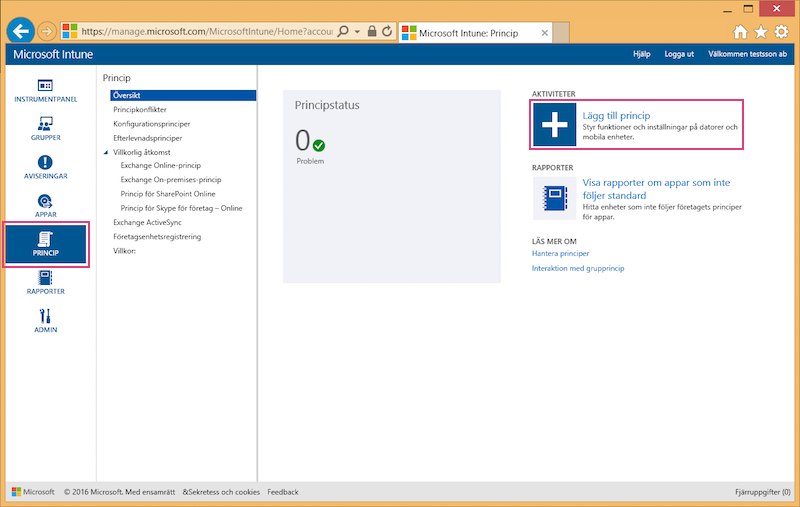Open the Villkor item

(124, 251)
